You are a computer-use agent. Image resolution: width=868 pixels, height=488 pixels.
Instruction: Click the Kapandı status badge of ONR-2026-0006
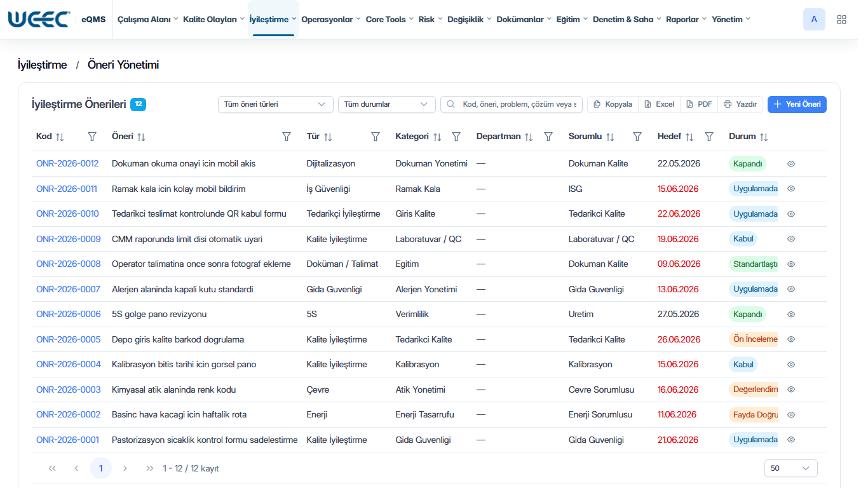pyautogui.click(x=747, y=315)
